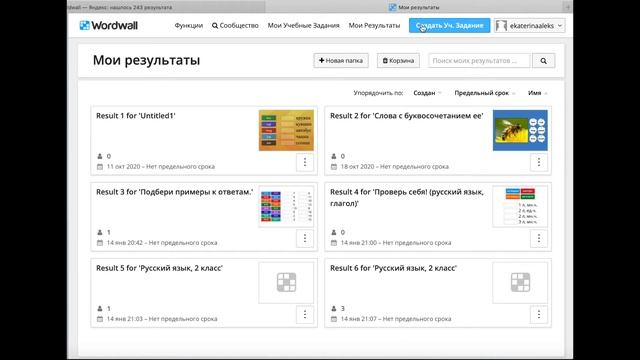The image size is (640, 360).
Task: Create a Новая папка
Action: click(x=341, y=60)
